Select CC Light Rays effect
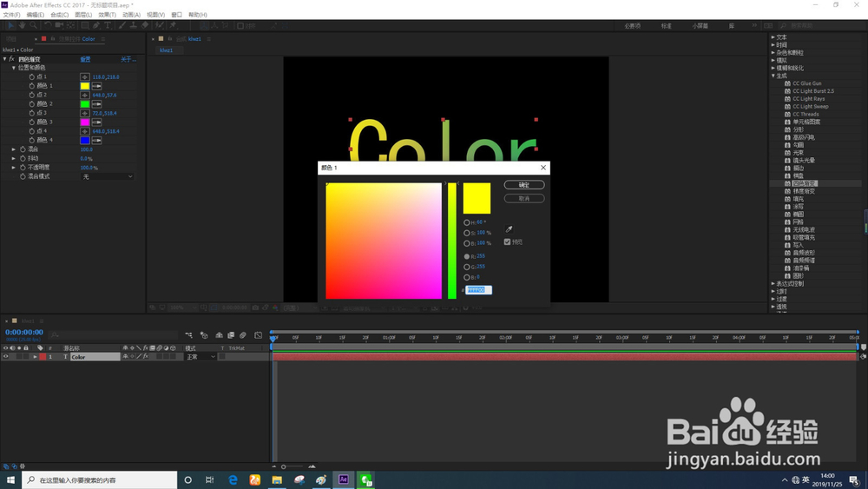 point(808,98)
